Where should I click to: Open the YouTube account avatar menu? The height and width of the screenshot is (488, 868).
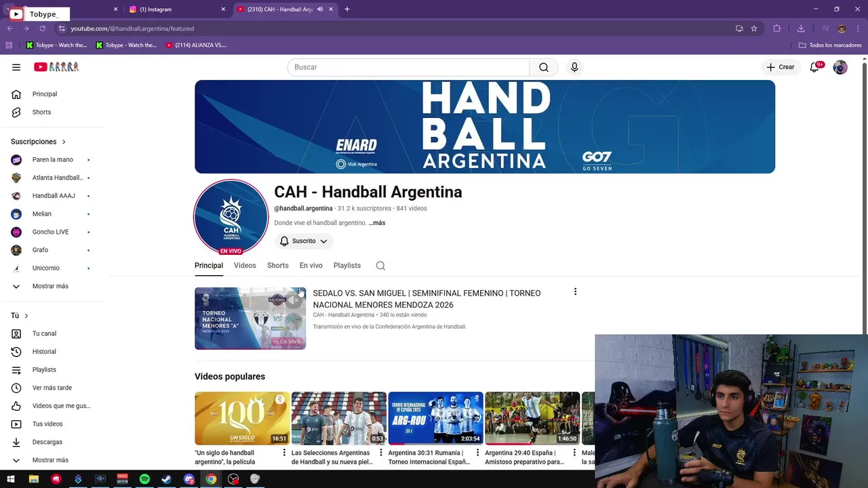tap(840, 67)
